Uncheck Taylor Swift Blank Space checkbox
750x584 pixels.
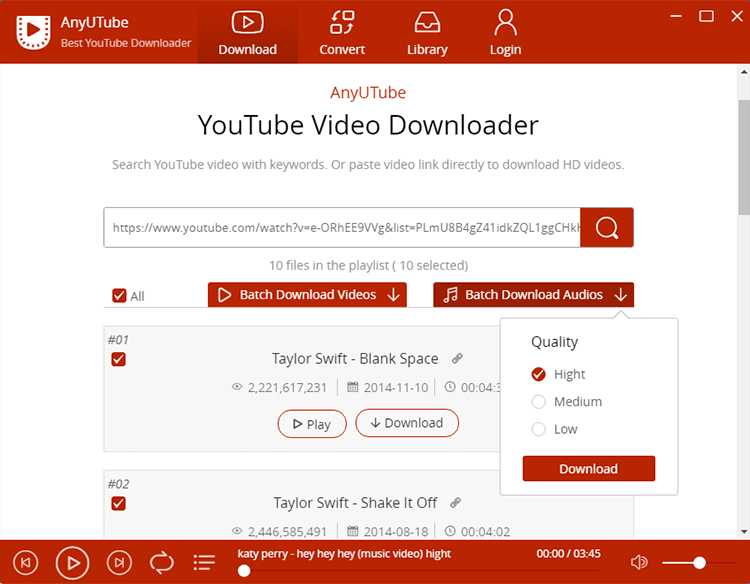pyautogui.click(x=119, y=359)
